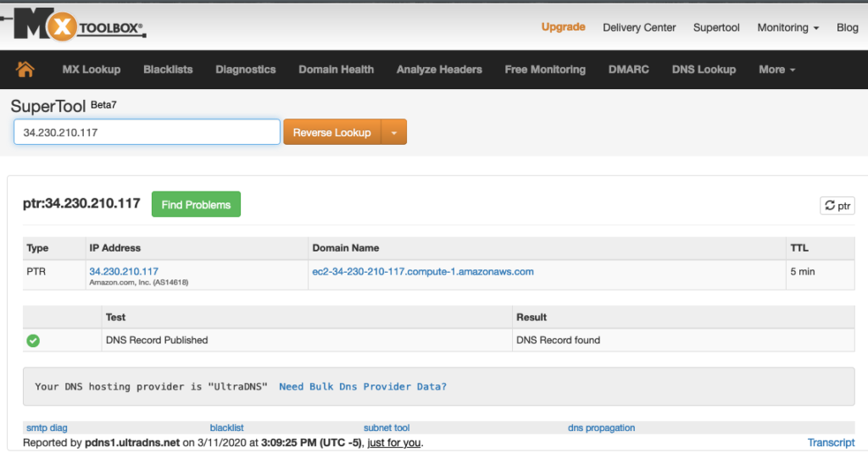
Task: Open Delivery Center
Action: tap(639, 28)
